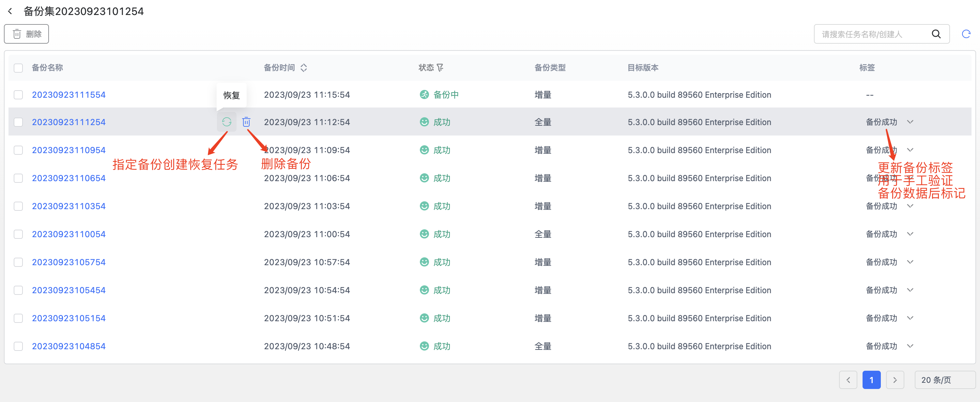Click the back arrow beside the backup set title
This screenshot has height=402, width=980.
(x=10, y=11)
